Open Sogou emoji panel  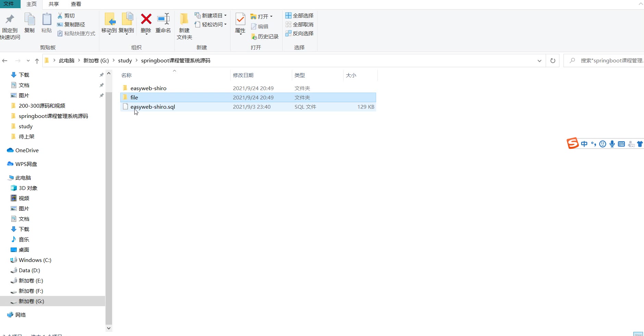click(x=603, y=144)
